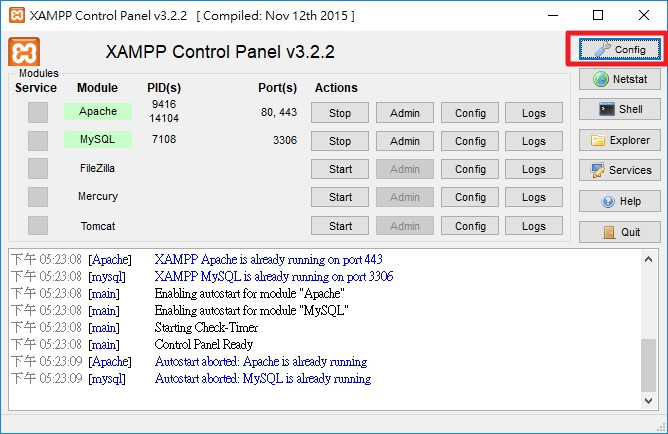The height and width of the screenshot is (434, 668).
Task: Click log line "Autostart aborted: MySQL is already running"
Action: tap(263, 379)
